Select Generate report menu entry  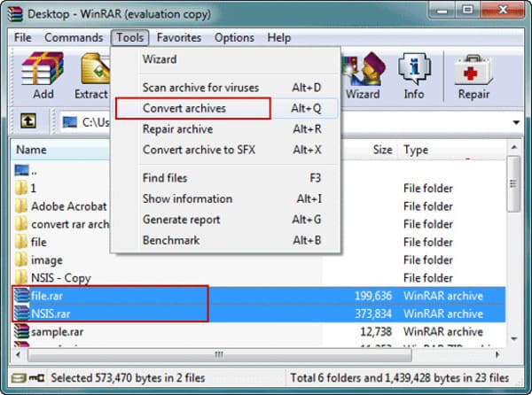point(225,219)
